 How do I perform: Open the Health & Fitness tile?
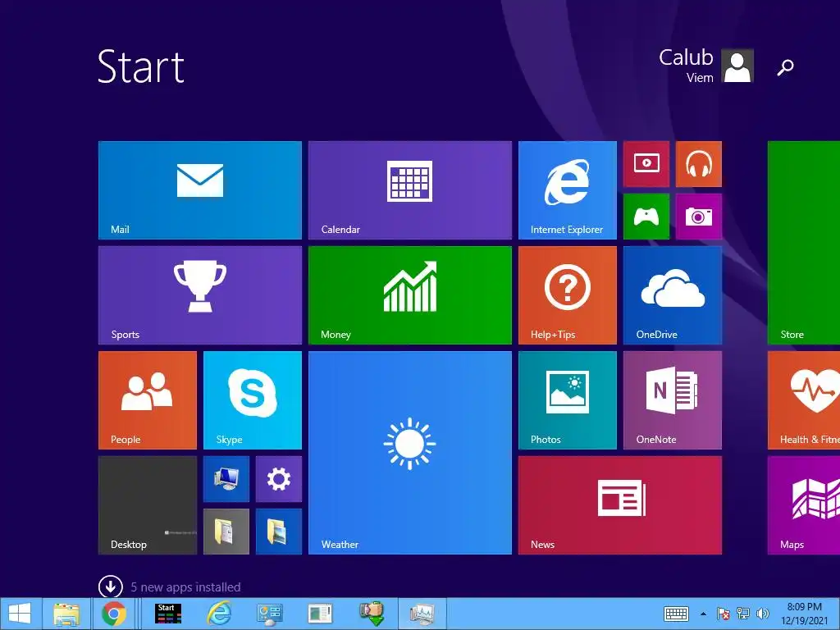click(x=804, y=400)
